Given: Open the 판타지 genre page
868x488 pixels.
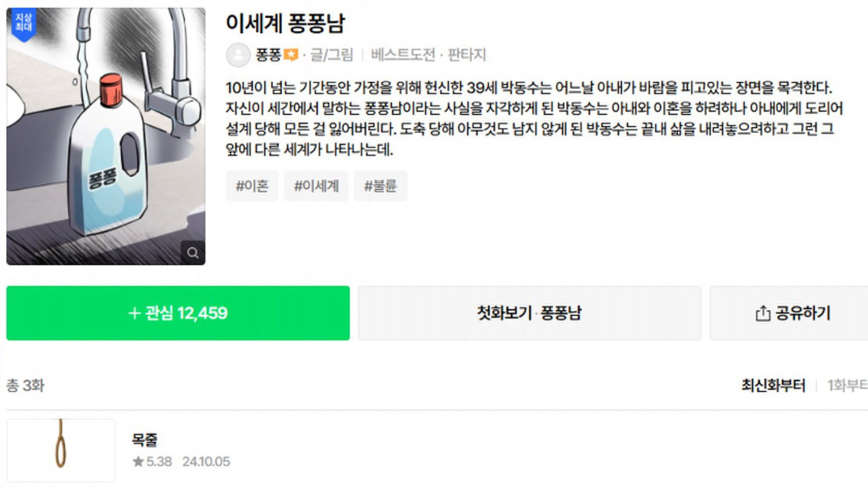Looking at the screenshot, I should (467, 55).
